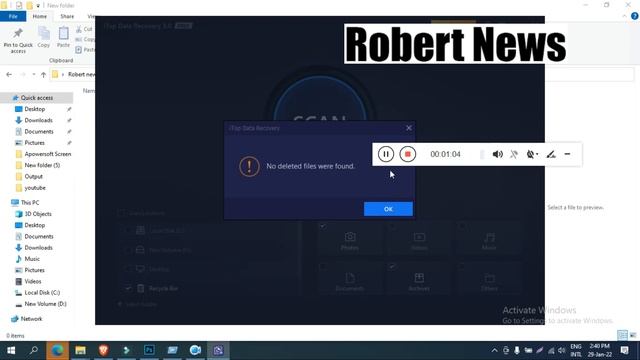The image size is (640, 360).
Task: Click Pin to Quick access
Action: pos(18,40)
